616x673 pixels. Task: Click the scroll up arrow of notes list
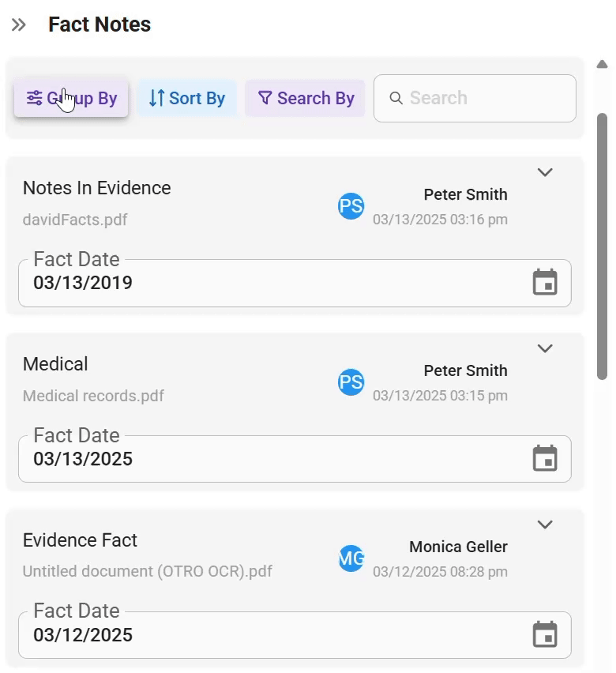tap(602, 65)
